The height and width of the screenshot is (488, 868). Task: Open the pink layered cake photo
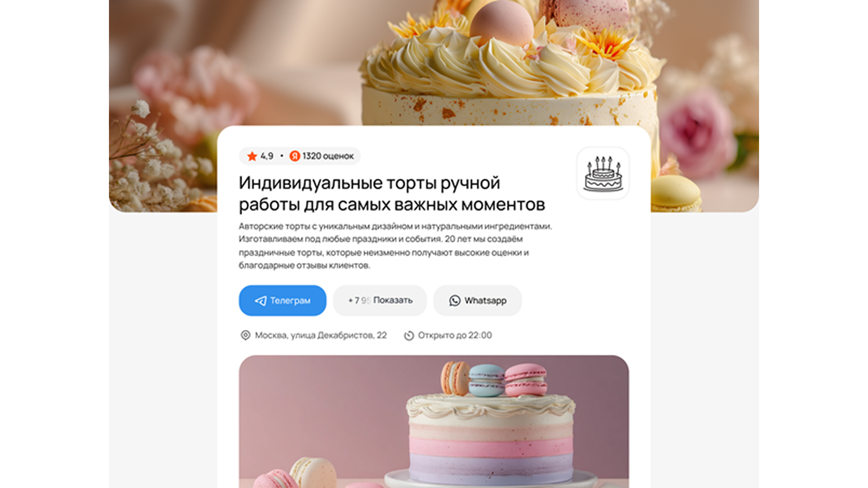tap(434, 422)
